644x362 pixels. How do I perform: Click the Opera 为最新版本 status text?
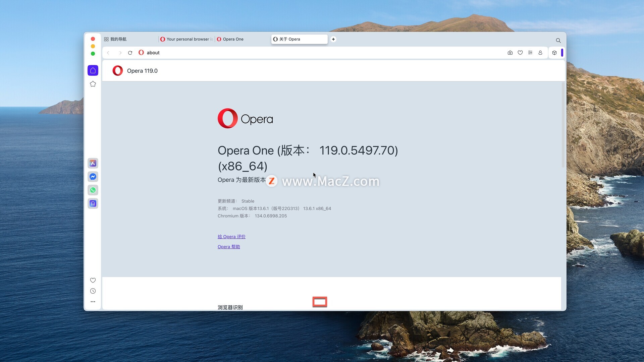coord(241,180)
